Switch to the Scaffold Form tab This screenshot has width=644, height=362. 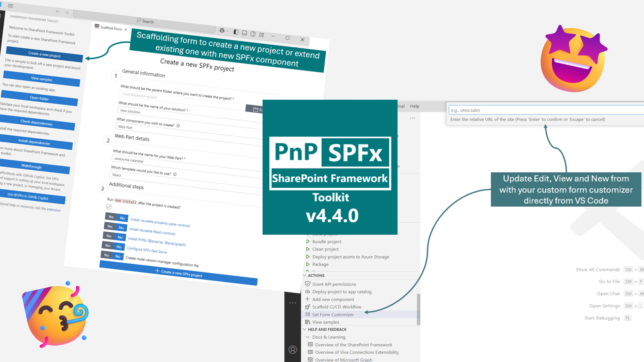point(110,29)
